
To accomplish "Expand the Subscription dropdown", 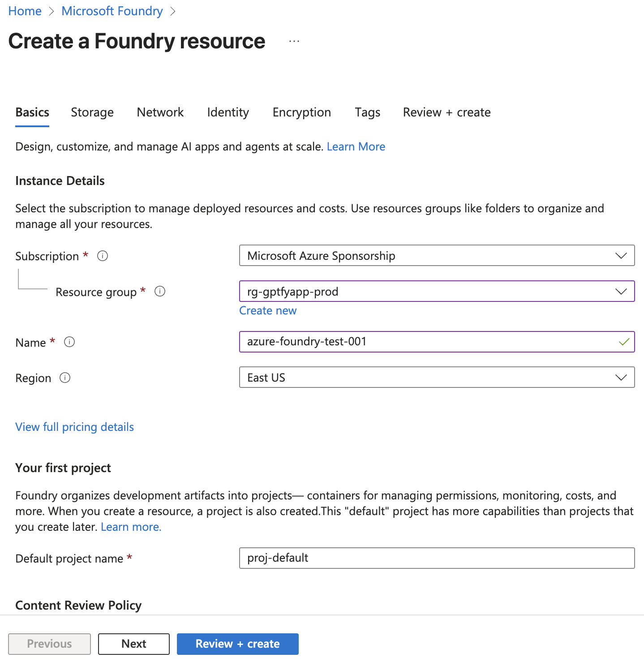I will [437, 256].
